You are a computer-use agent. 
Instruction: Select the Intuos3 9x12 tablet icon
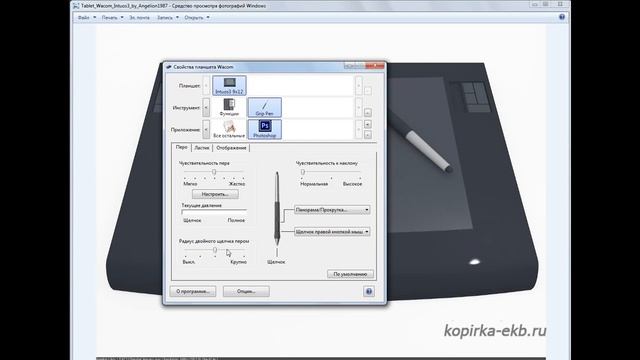229,85
